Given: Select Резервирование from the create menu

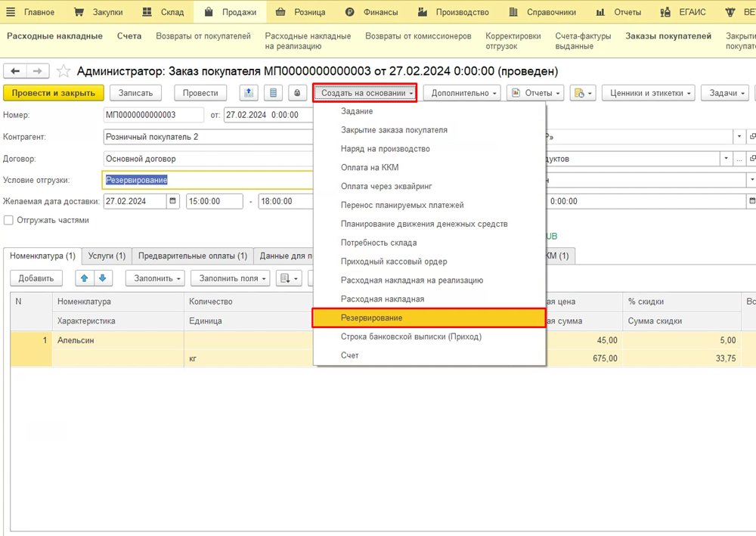Looking at the screenshot, I should [x=429, y=318].
